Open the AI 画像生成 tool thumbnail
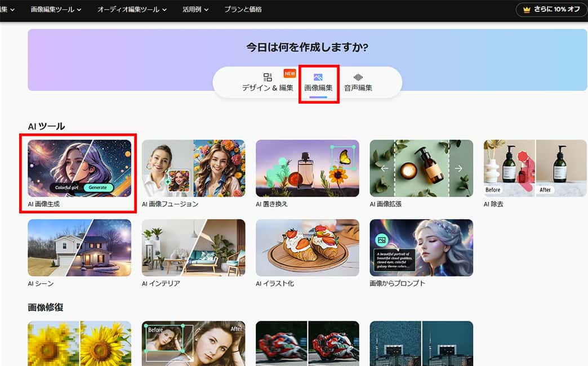588x366 pixels. [79, 168]
